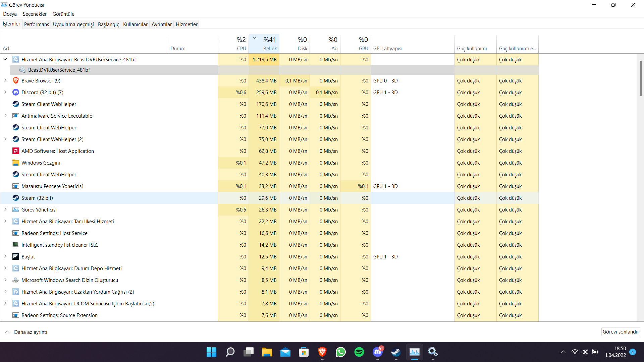Viewport: 644px width, 362px height.
Task: Click the Intelligent standby list cleaner icon
Action: point(15,245)
